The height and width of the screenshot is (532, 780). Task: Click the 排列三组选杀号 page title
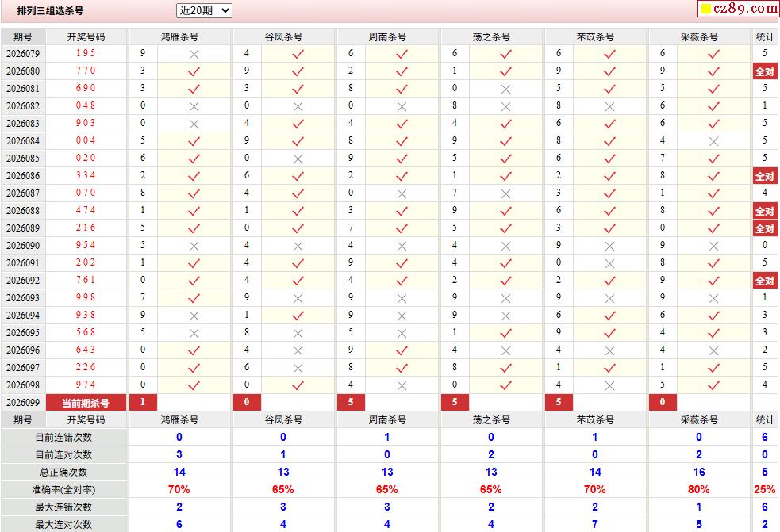click(x=50, y=11)
